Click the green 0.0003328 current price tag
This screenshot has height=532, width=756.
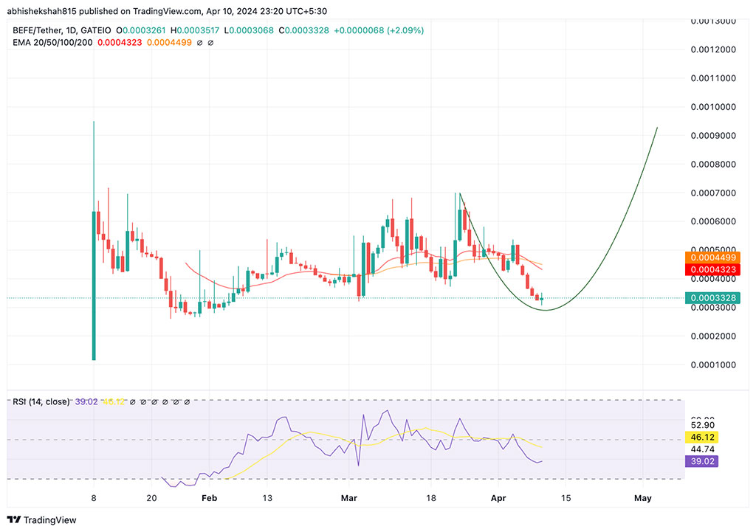coord(712,298)
